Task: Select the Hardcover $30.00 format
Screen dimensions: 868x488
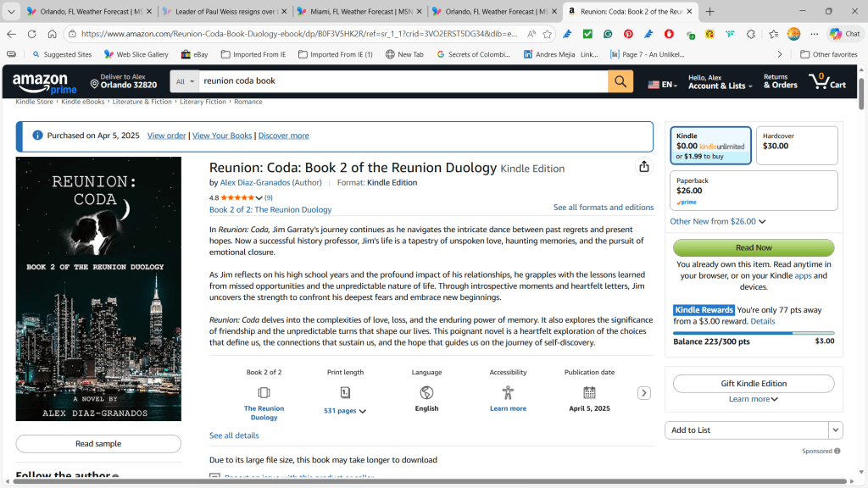Action: 796,146
